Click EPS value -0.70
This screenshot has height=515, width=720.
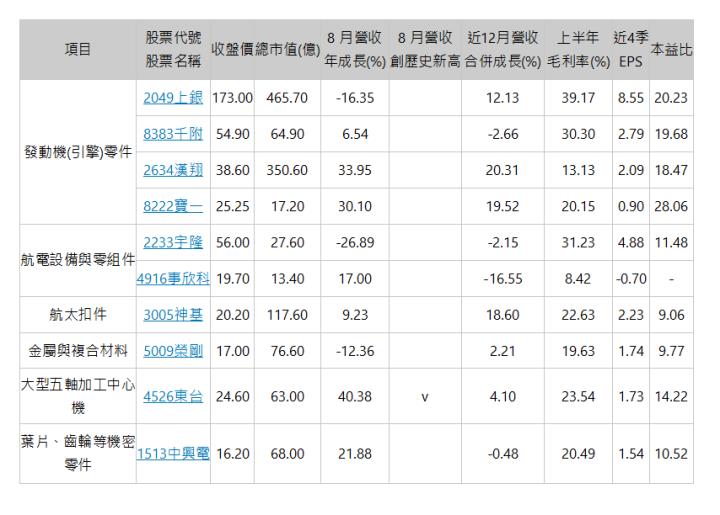(631, 279)
